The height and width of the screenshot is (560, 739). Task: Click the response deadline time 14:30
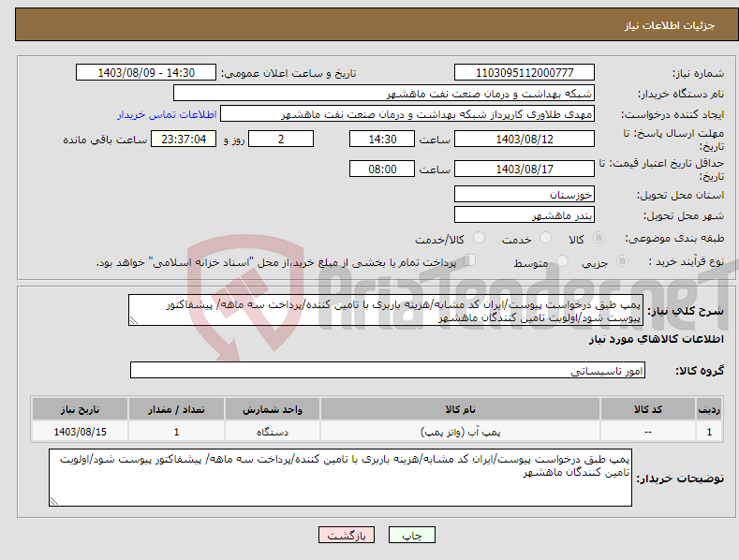point(382,139)
